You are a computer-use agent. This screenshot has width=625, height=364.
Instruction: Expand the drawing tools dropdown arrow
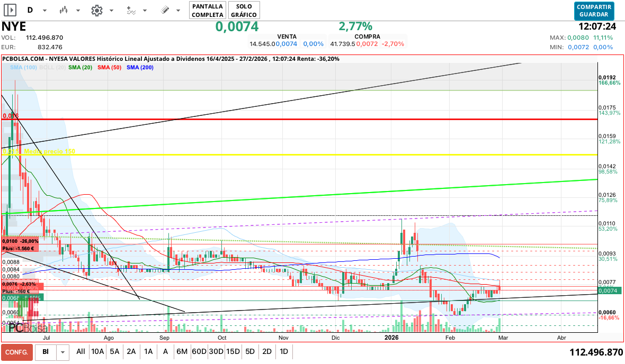click(x=178, y=11)
